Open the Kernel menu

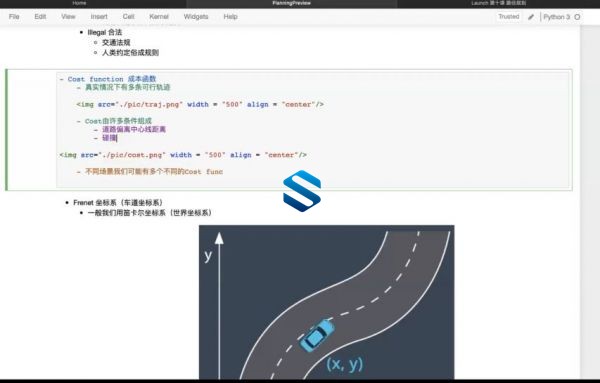(x=159, y=16)
